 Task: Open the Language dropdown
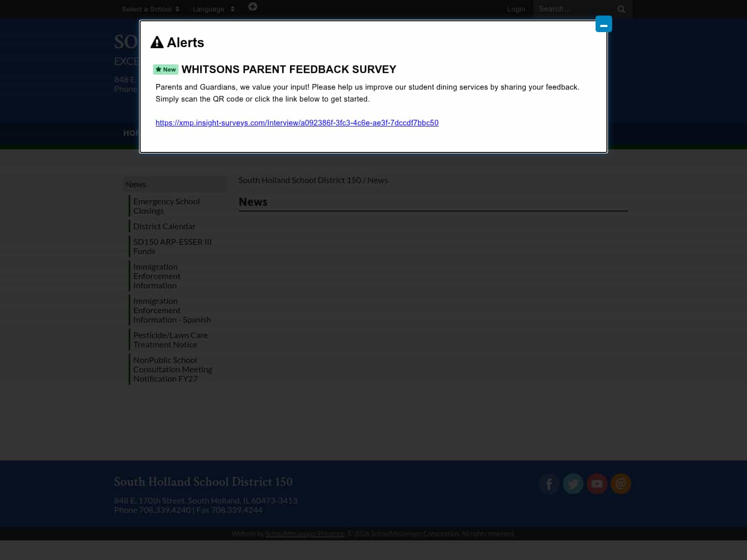point(213,9)
